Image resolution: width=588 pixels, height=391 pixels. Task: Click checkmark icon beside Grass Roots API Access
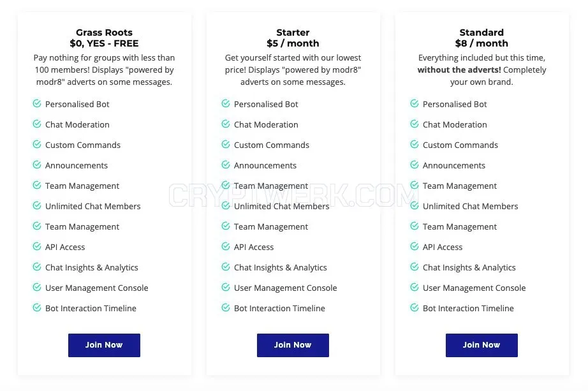coord(37,247)
